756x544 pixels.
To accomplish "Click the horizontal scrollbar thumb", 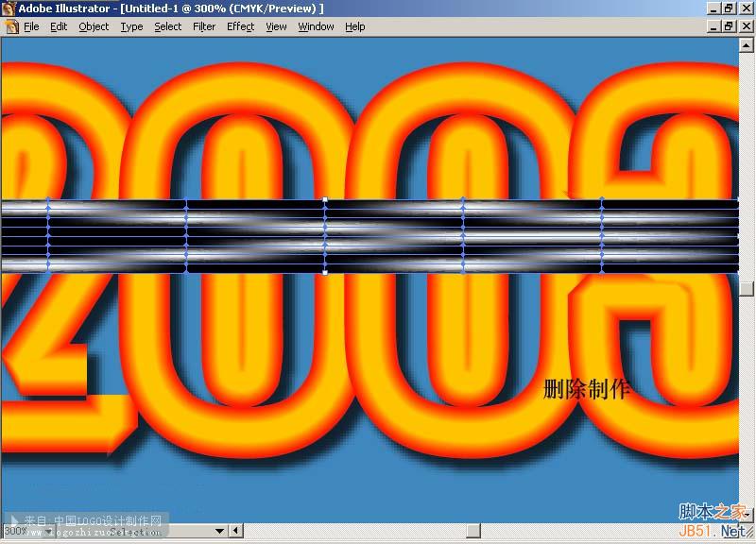I will click(x=473, y=531).
